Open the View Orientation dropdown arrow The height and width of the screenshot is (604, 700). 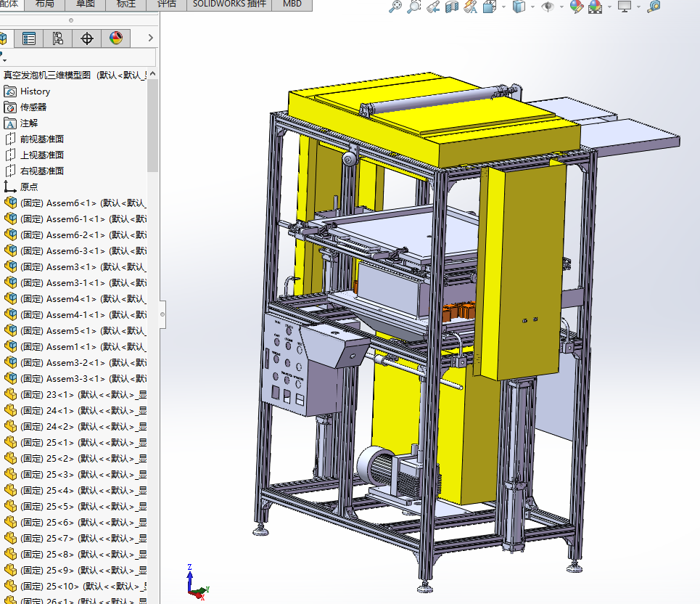pos(503,7)
